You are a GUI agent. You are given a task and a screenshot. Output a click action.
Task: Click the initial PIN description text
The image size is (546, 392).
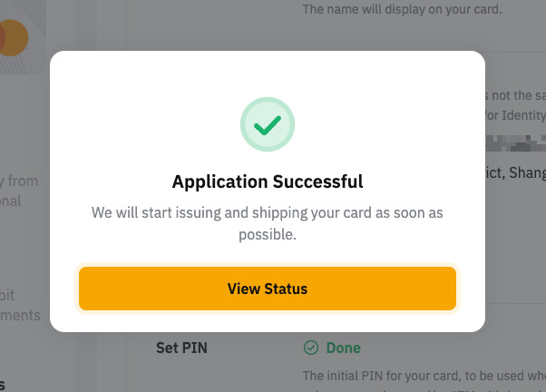424,375
